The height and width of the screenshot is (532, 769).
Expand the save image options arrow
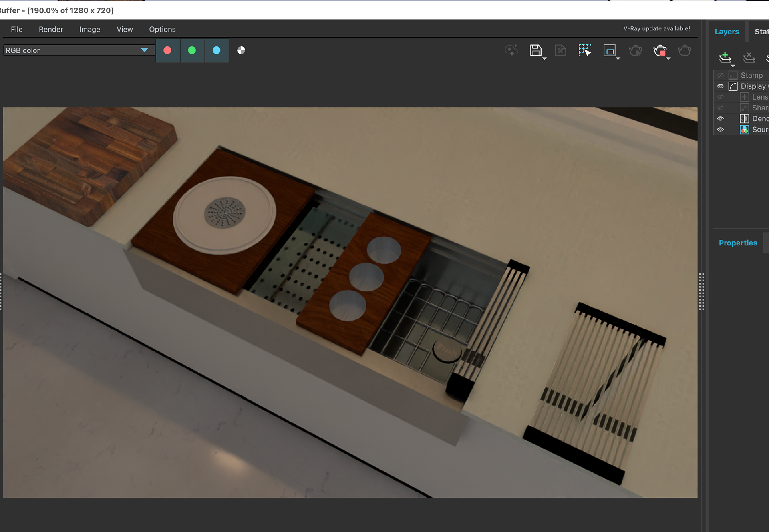544,59
